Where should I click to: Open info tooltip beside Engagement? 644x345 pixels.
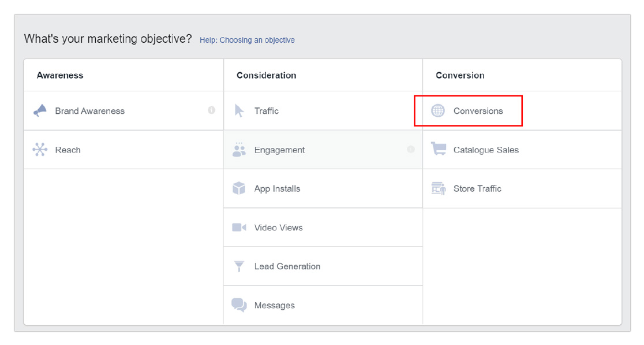coord(411,149)
